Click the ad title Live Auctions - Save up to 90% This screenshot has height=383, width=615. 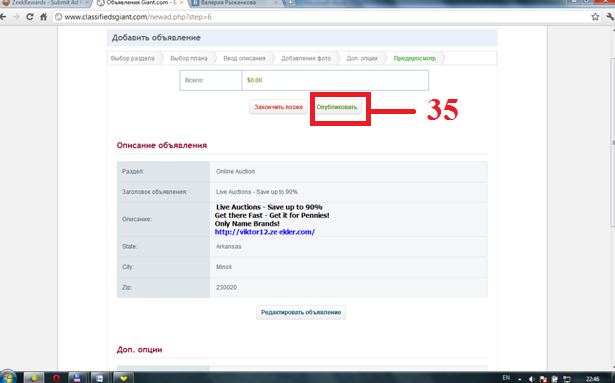257,192
